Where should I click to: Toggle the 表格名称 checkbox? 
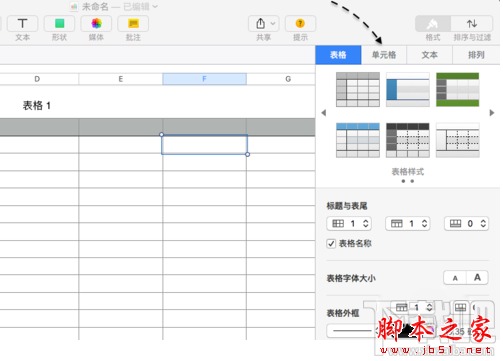331,244
